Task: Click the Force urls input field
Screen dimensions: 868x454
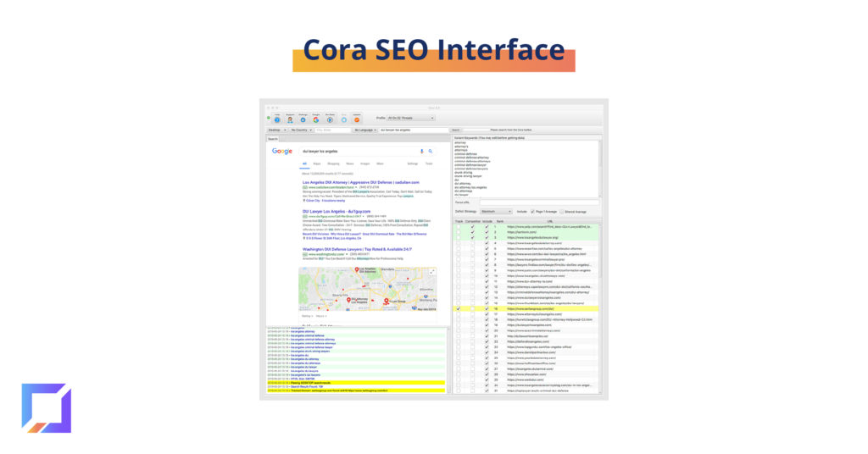Action: pyautogui.click(x=538, y=202)
